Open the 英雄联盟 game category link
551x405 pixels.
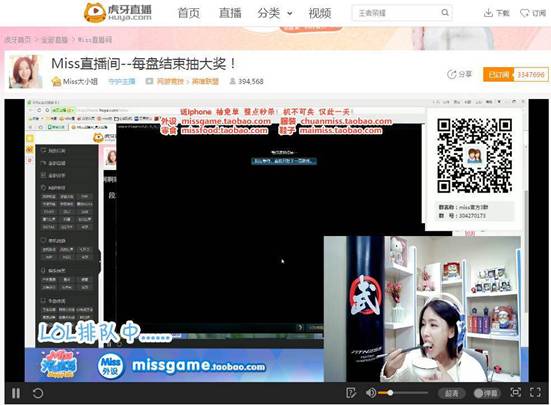205,81
